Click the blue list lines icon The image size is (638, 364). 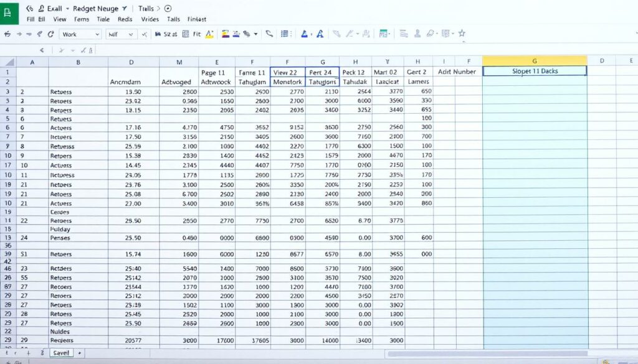[285, 34]
